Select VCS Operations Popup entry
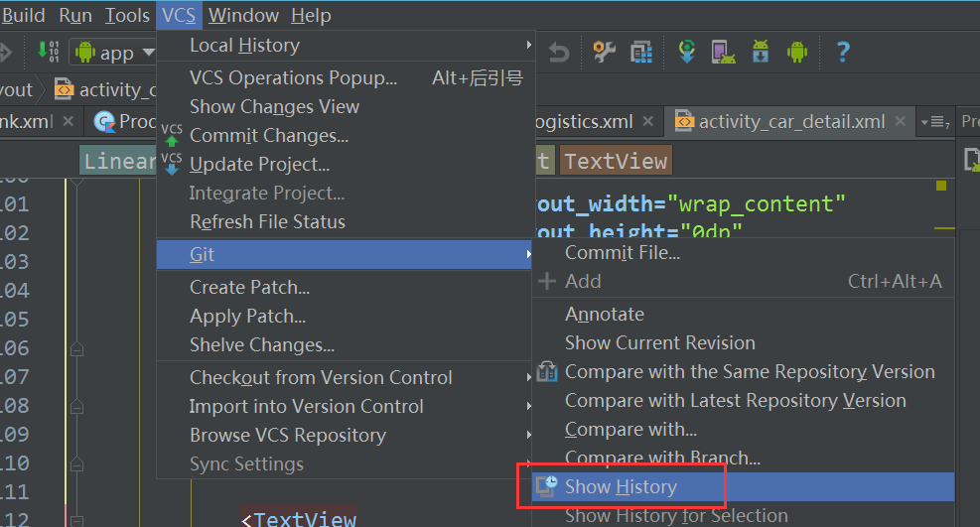Viewport: 980px width, 527px height. (x=346, y=77)
